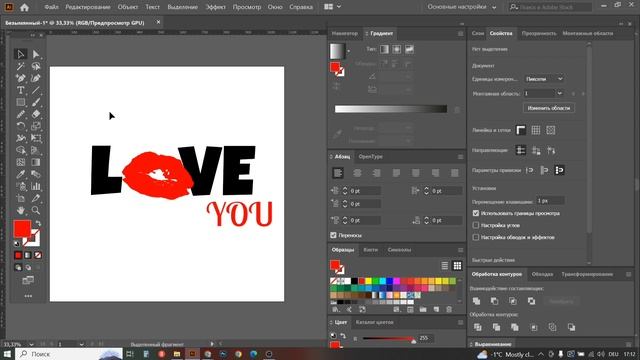Viewport: 640px width, 360px height.
Task: Open the Основные настройки workspace dropdown
Action: point(462,7)
